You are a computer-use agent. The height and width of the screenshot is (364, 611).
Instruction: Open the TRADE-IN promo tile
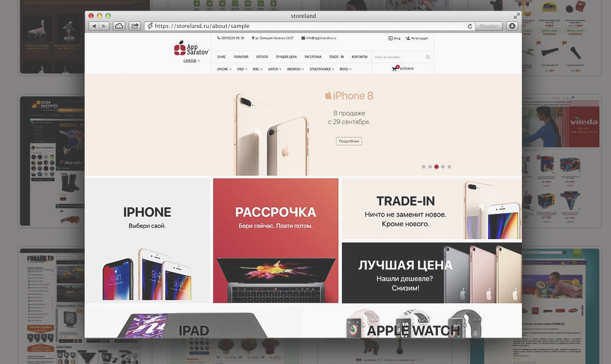click(432, 209)
